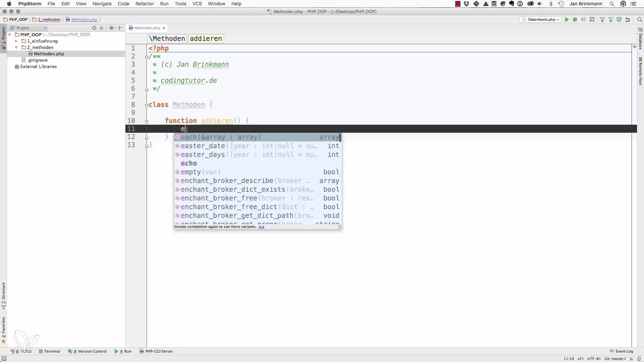Click the completion popup scrollbar thumb
This screenshot has height=362, width=644.
(x=340, y=137)
